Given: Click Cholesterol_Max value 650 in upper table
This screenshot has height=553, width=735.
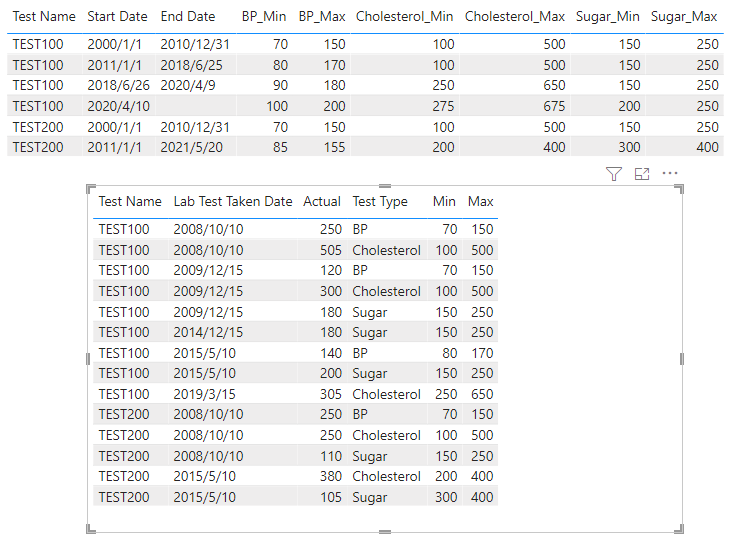Looking at the screenshot, I should tap(554, 85).
